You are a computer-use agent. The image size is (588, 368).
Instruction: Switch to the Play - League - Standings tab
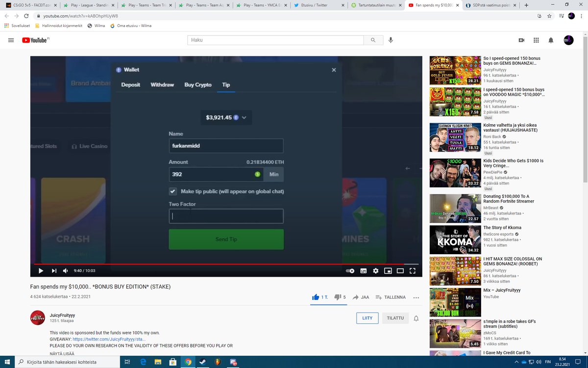pos(89,5)
